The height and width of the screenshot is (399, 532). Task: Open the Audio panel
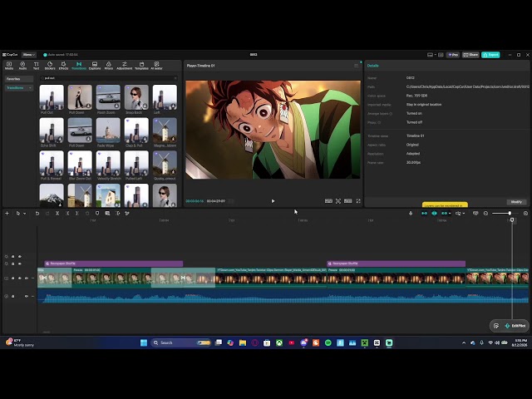[22, 66]
